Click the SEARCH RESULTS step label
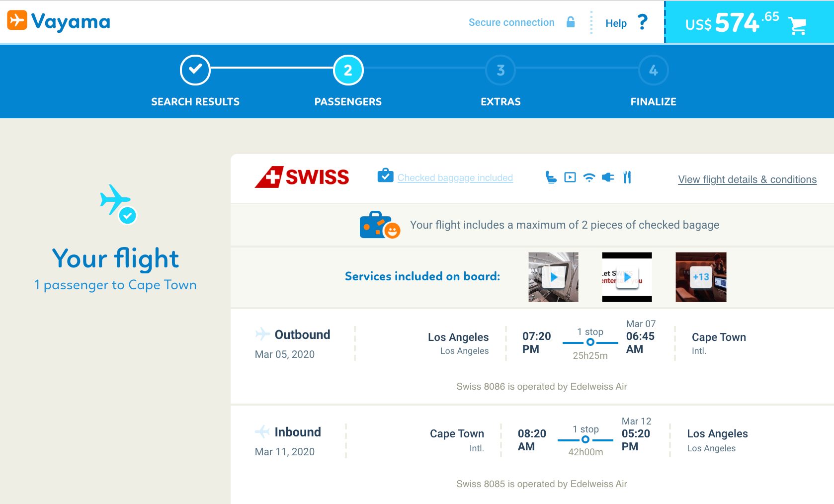 coord(195,102)
